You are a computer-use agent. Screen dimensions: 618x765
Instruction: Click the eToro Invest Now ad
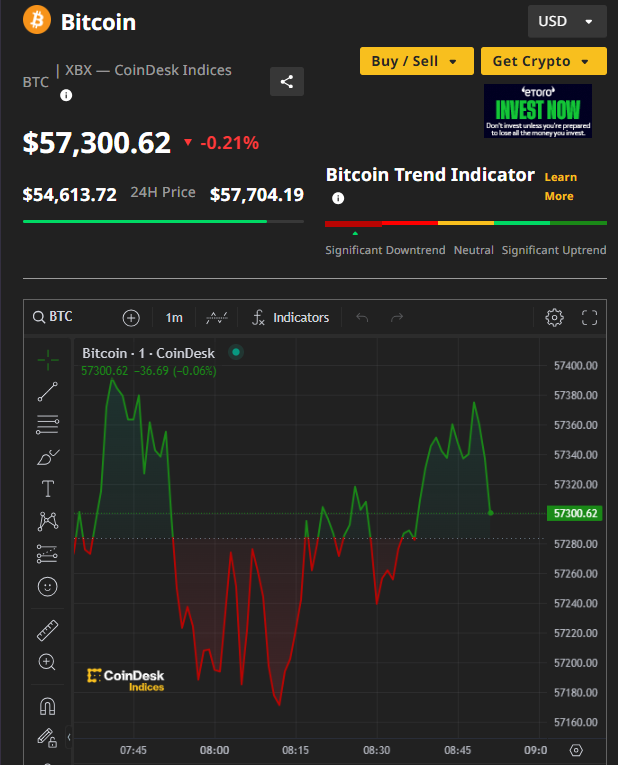click(537, 110)
